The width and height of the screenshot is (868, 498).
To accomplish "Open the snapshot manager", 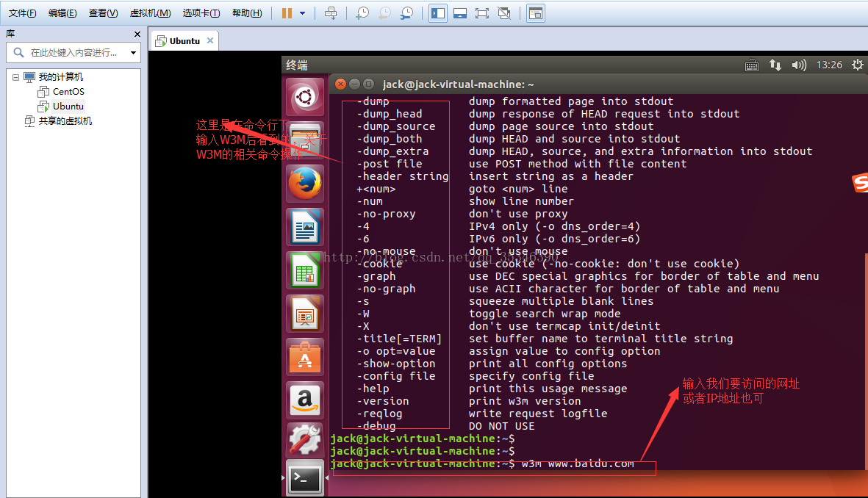I will (406, 13).
